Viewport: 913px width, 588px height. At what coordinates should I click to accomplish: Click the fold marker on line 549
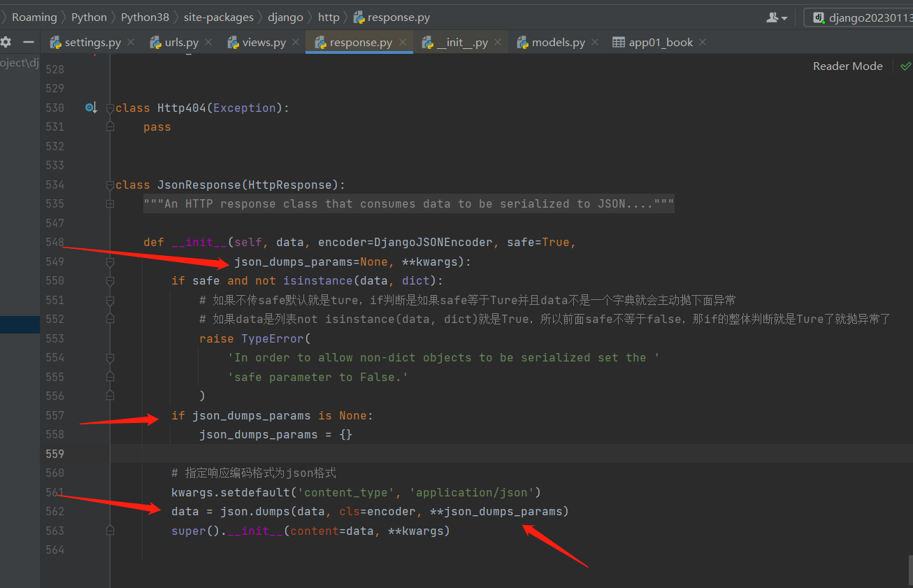coord(110,262)
